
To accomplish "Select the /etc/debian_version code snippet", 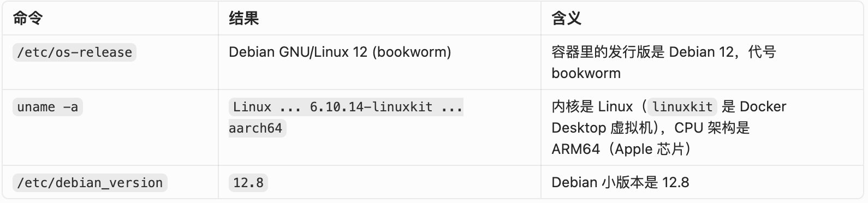I will click(90, 183).
